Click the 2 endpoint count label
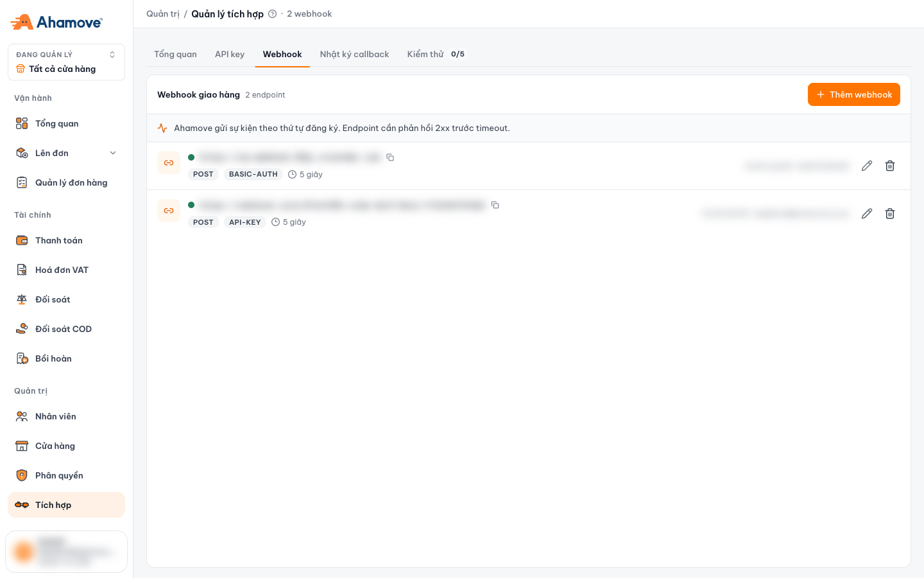Viewport: 924px width, 578px height. (x=265, y=95)
